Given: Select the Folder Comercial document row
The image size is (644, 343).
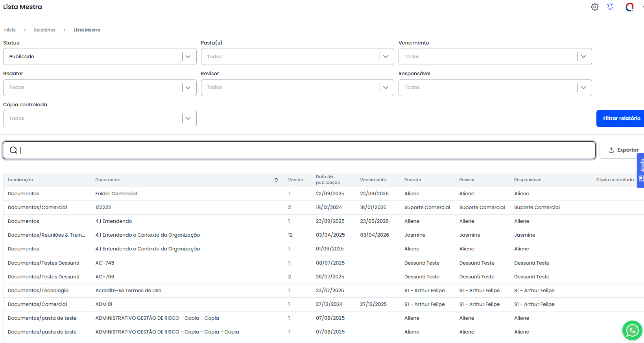Looking at the screenshot, I should [x=116, y=194].
